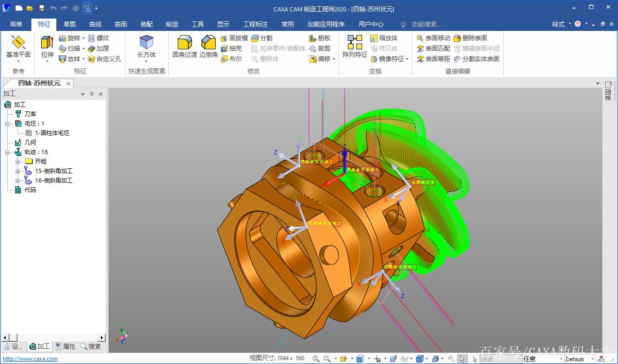618x364 pixels.
Task: Open the 任意 combo box in status bar
Action: point(542,359)
